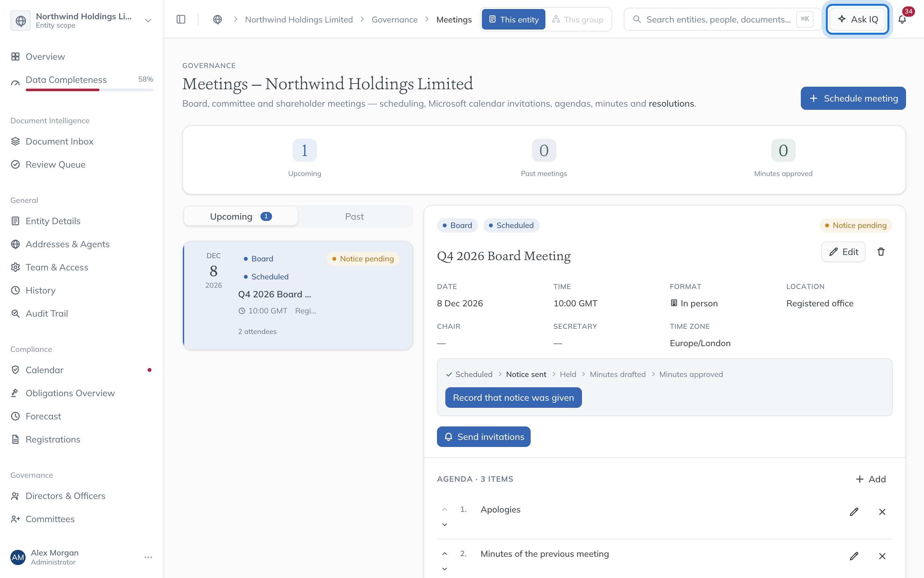
Task: Open Registrations page
Action: pos(82,440)
